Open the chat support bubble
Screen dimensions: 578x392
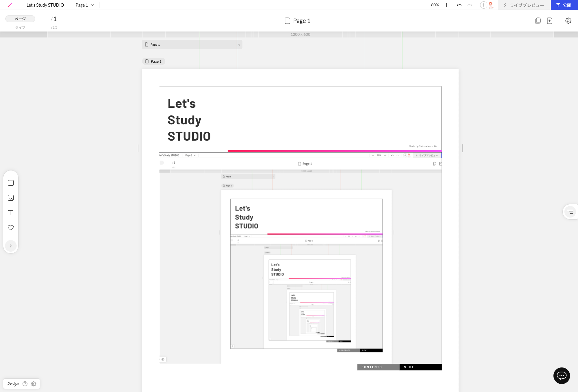click(561, 375)
